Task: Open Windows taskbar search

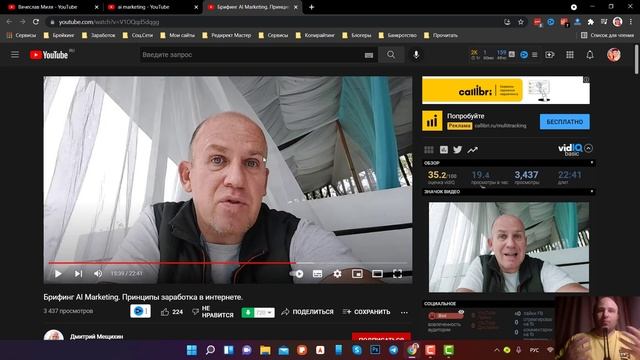Action: (x=210, y=350)
